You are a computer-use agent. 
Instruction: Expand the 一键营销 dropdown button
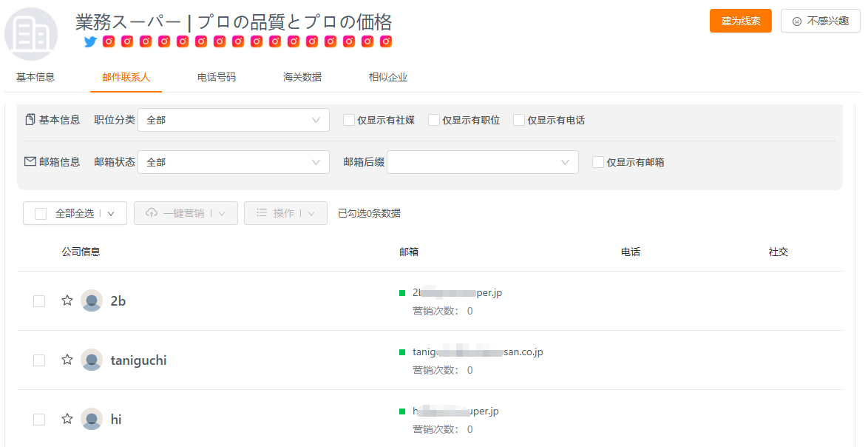pyautogui.click(x=186, y=213)
